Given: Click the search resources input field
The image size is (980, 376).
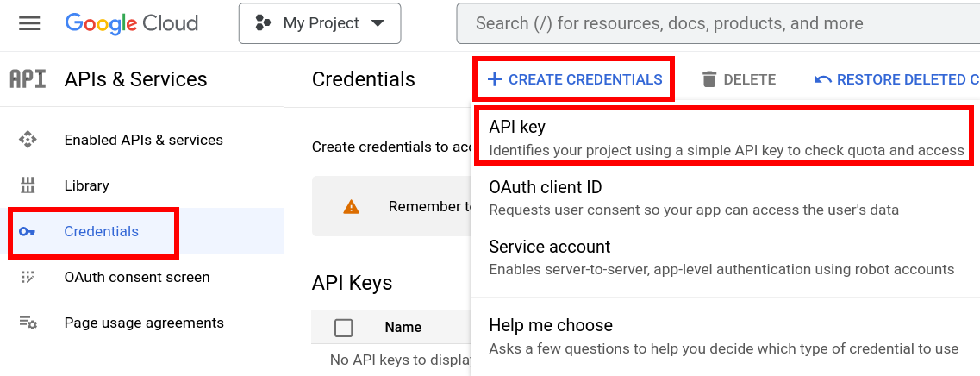Looking at the screenshot, I should (x=718, y=24).
